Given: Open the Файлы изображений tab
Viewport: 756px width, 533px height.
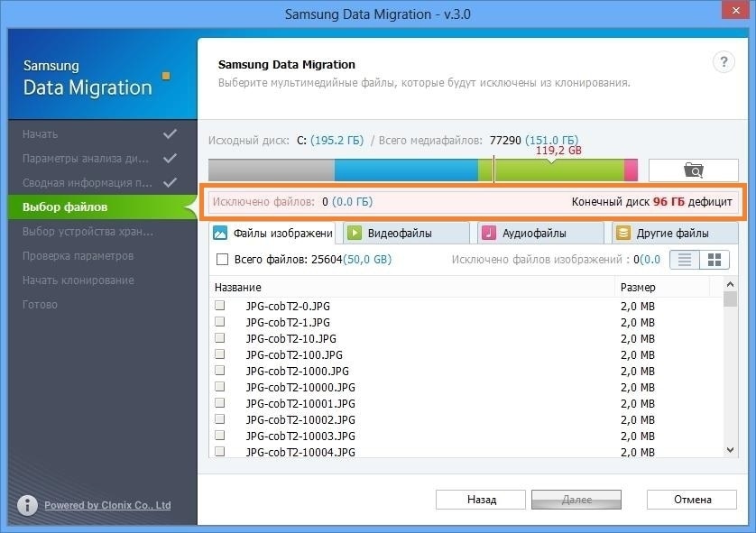Looking at the screenshot, I should [x=272, y=234].
